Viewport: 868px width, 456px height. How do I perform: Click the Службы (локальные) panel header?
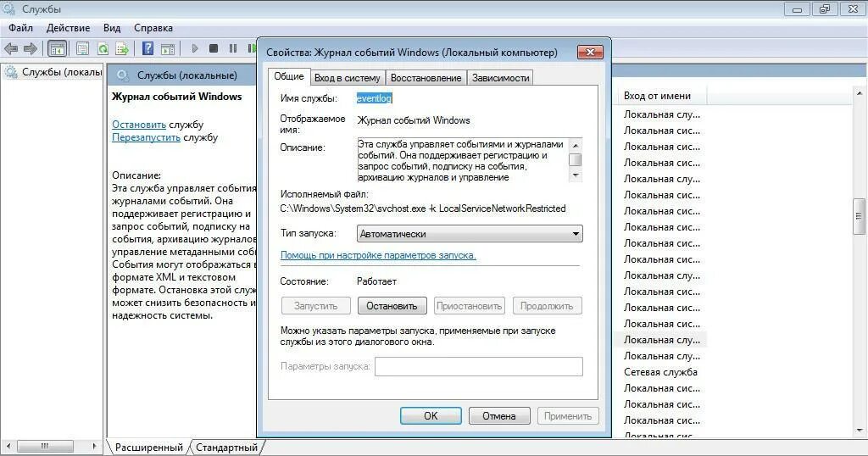181,75
